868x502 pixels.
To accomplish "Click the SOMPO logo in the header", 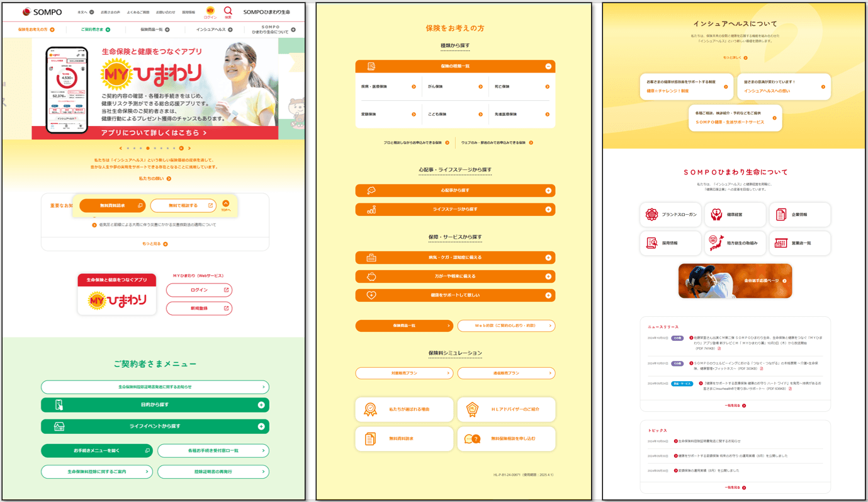I will coord(42,12).
